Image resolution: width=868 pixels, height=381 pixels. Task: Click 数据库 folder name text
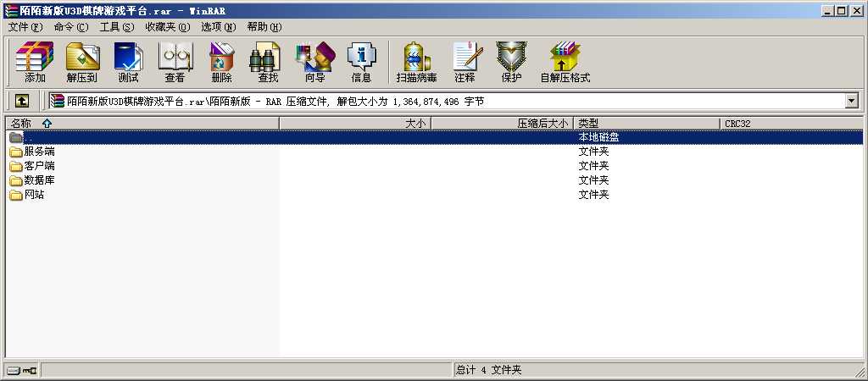coord(39,180)
